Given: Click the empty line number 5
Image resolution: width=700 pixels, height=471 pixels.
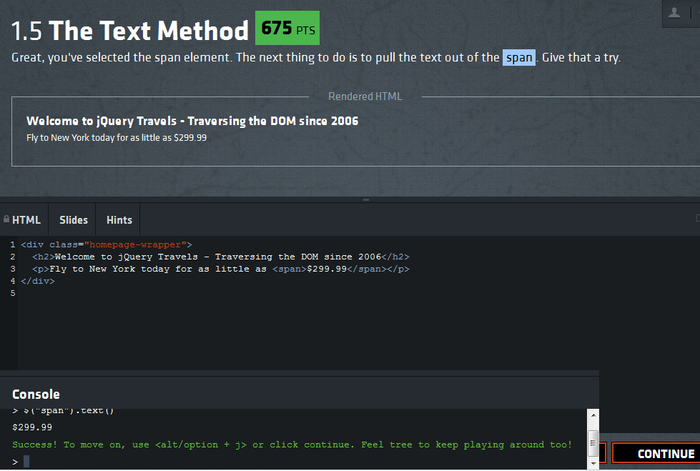Looking at the screenshot, I should 12,293.
